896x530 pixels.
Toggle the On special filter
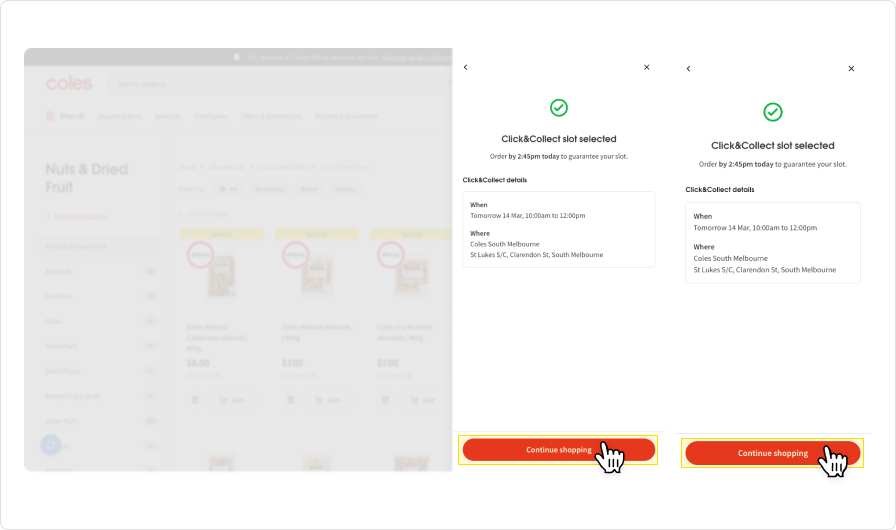coord(269,189)
